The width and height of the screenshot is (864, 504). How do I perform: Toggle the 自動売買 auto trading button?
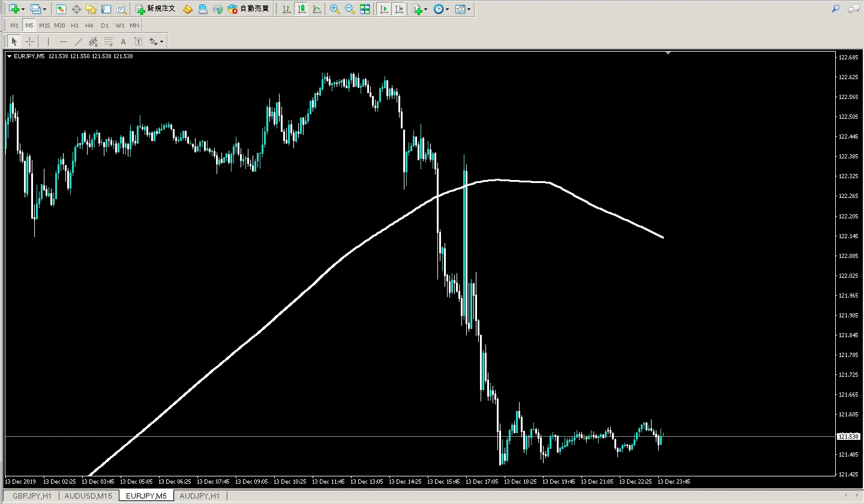pyautogui.click(x=248, y=9)
